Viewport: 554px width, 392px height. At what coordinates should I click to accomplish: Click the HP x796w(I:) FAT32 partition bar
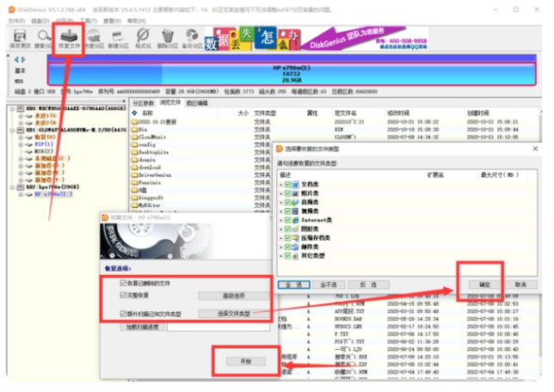[292, 74]
